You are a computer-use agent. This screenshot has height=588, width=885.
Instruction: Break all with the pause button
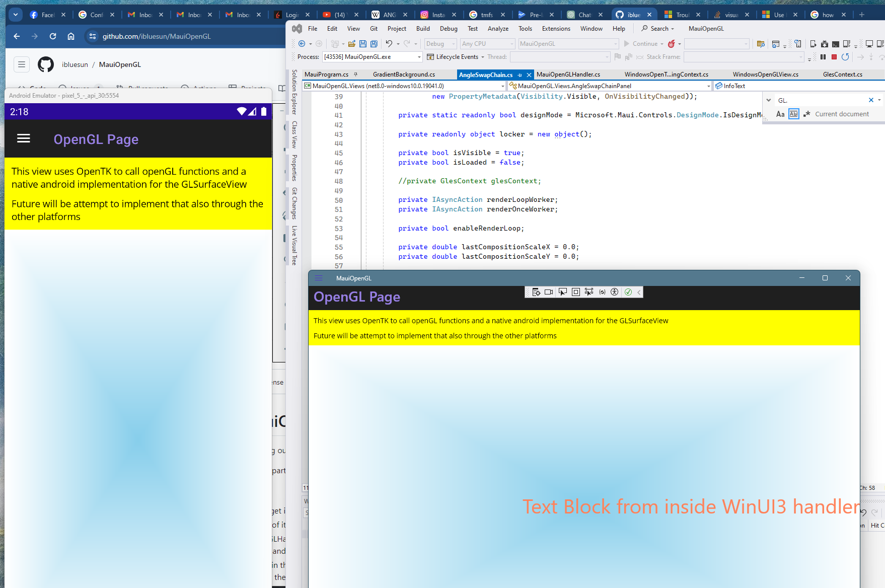823,57
